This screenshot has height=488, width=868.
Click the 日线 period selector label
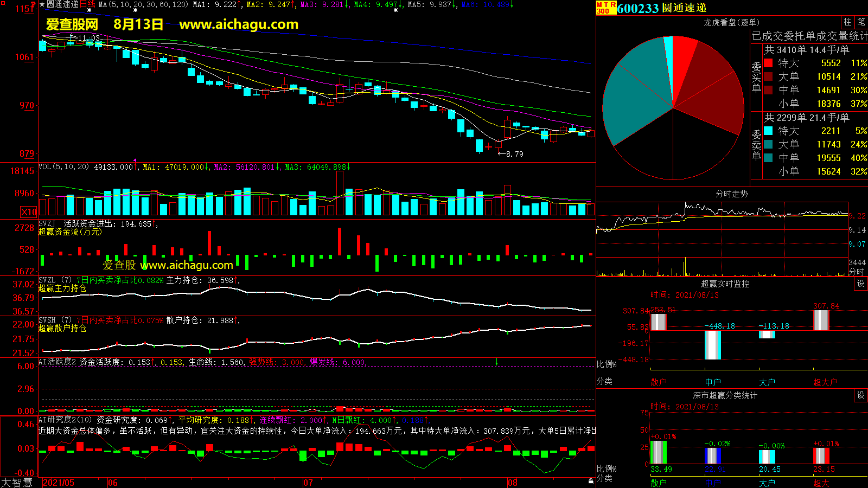(x=87, y=4)
